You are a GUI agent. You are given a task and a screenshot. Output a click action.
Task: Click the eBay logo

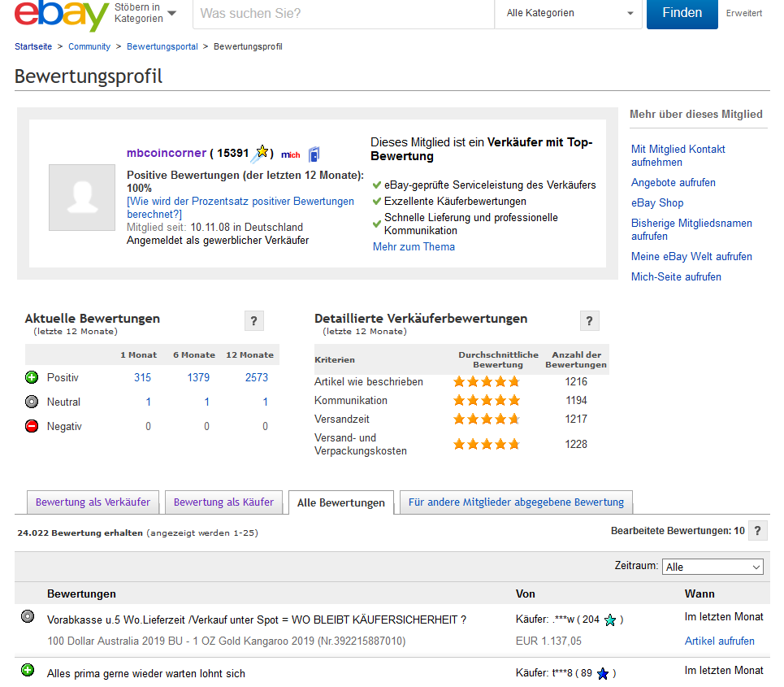61,15
